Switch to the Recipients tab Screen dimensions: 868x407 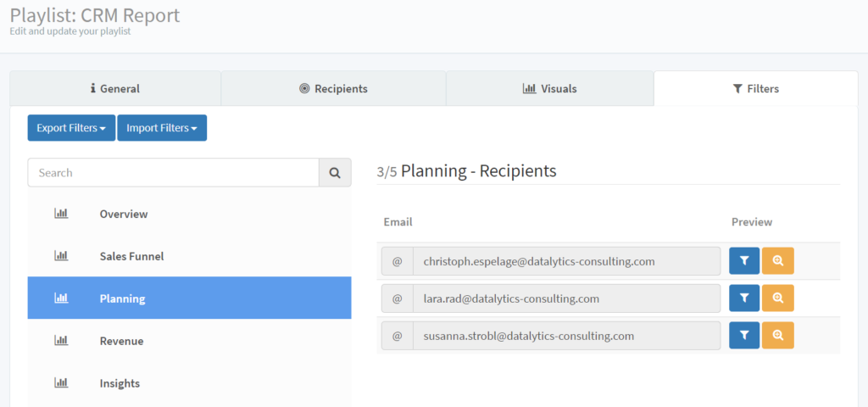(x=333, y=88)
